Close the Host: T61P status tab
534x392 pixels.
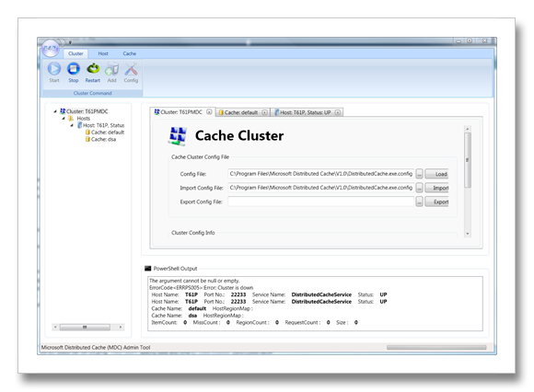click(x=338, y=112)
